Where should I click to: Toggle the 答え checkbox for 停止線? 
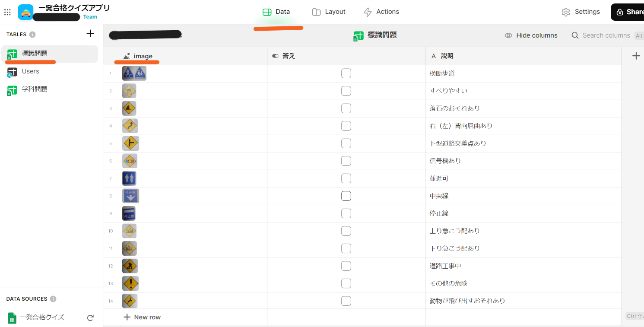pyautogui.click(x=346, y=213)
